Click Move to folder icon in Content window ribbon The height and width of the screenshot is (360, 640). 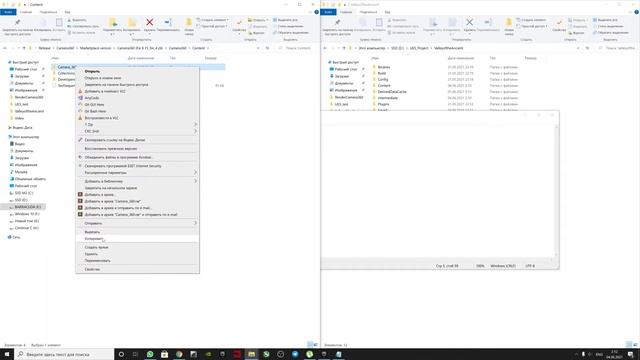(x=112, y=23)
